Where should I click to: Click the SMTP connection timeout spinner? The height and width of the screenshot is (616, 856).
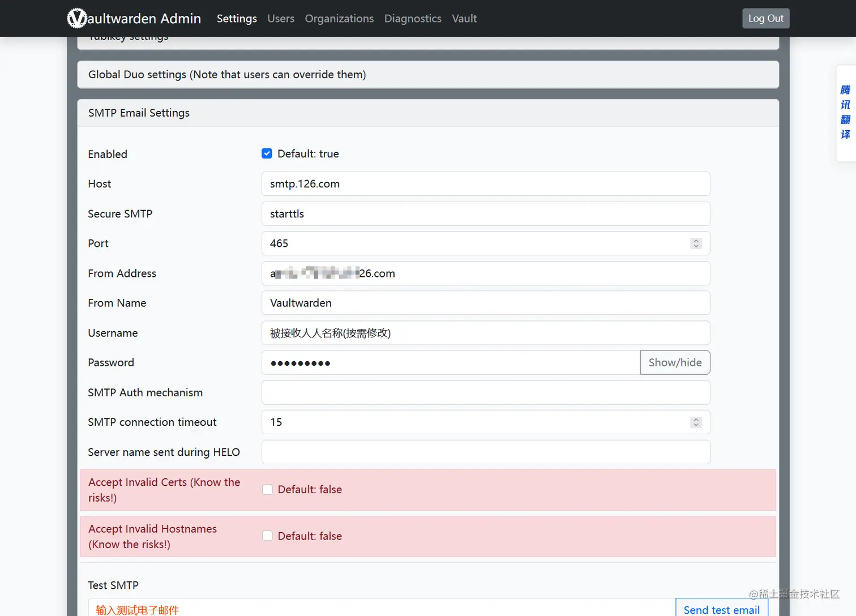tap(696, 422)
